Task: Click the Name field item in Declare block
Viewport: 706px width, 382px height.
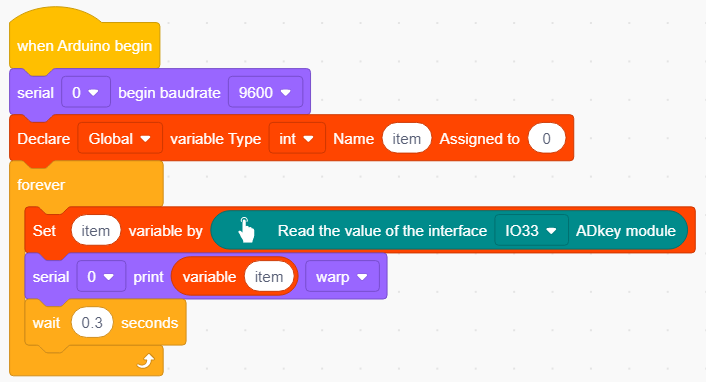Action: tap(407, 138)
